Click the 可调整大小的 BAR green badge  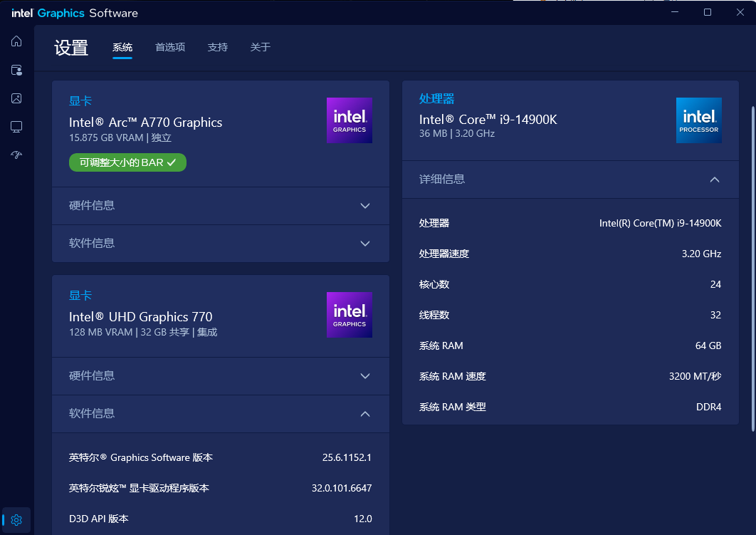127,162
